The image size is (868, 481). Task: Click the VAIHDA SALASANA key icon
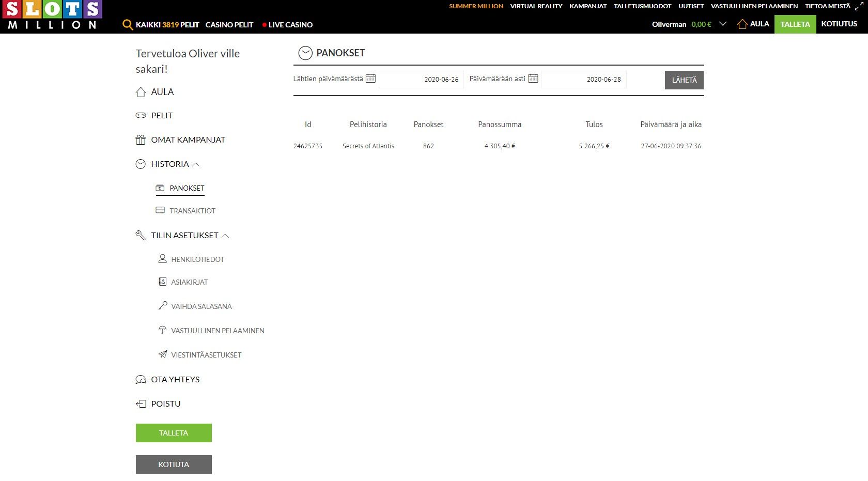[162, 306]
